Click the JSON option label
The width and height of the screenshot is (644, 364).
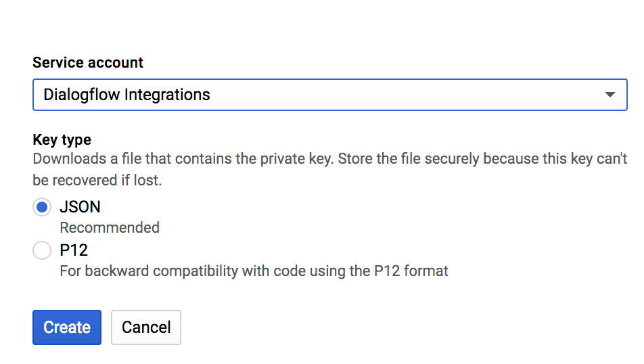click(x=80, y=207)
